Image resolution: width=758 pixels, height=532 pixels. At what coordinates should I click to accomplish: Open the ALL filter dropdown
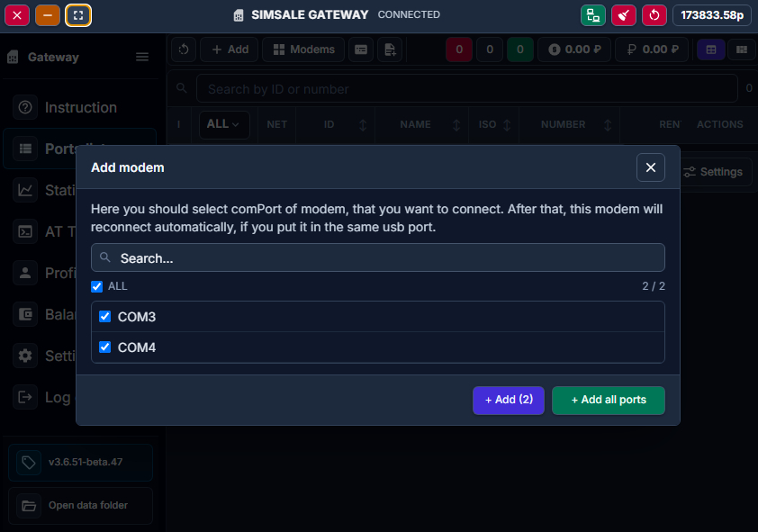tap(224, 124)
